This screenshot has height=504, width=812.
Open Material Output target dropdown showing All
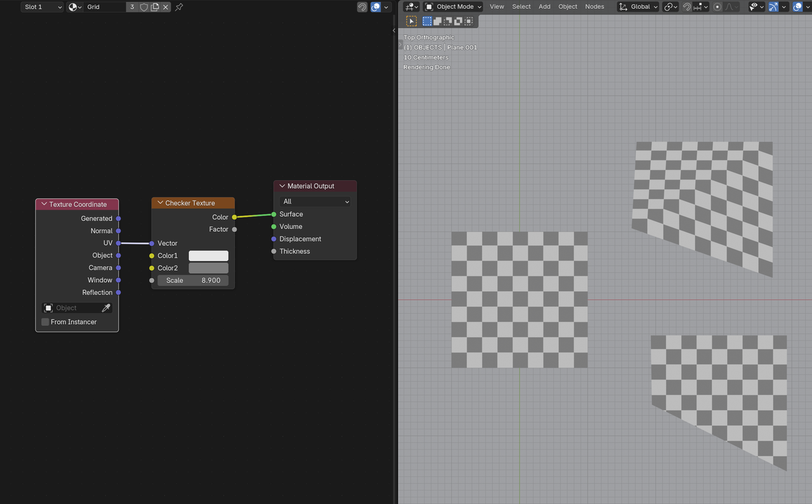click(315, 202)
